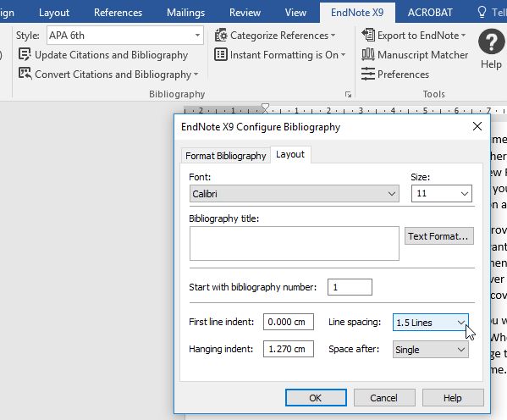The width and height of the screenshot is (507, 420).
Task: Open EndNote Preferences
Action: 395,75
